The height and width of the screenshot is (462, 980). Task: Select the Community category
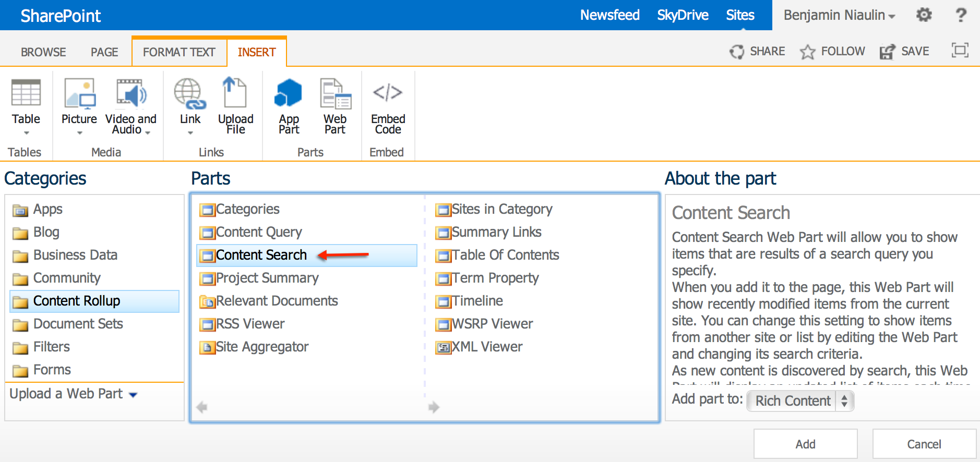56,278
